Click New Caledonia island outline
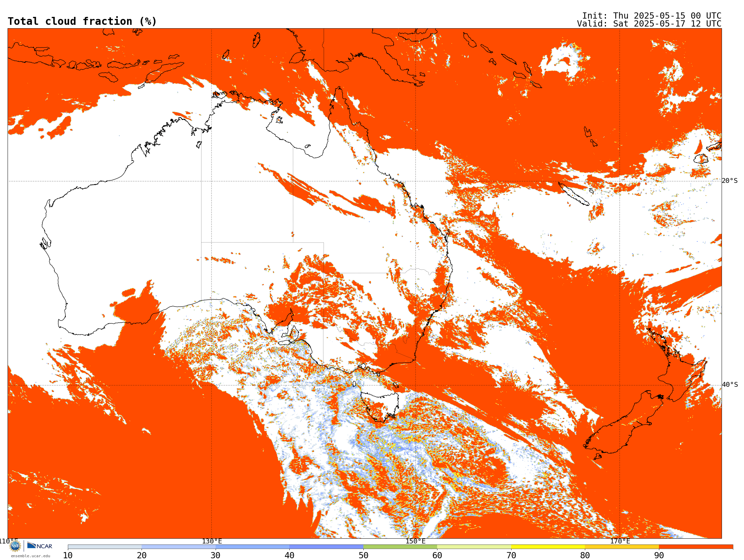Image resolution: width=744 pixels, height=560 pixels. point(573,194)
